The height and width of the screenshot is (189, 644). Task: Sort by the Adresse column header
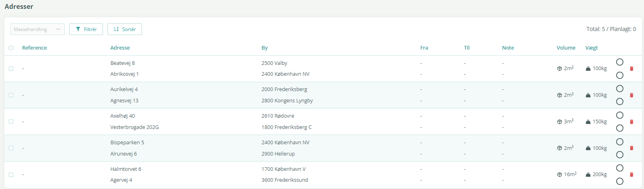(120, 48)
